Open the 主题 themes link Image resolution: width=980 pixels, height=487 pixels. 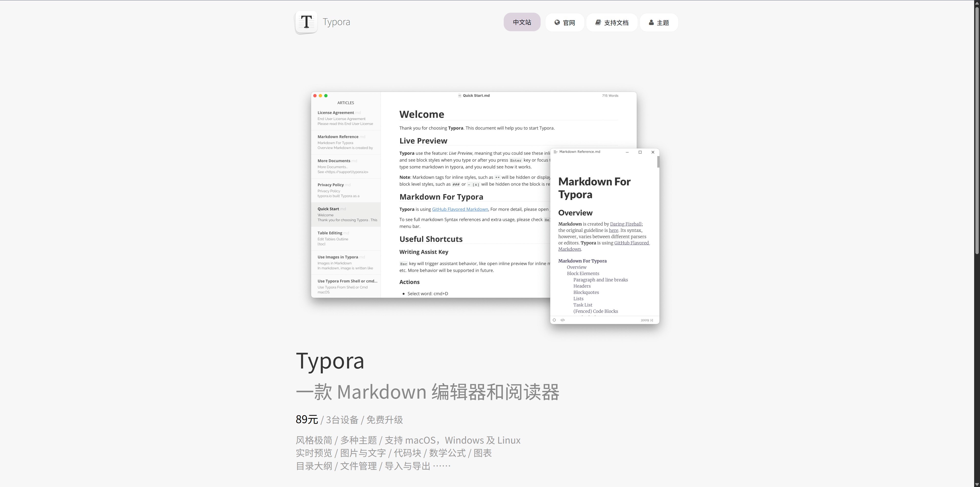point(658,23)
